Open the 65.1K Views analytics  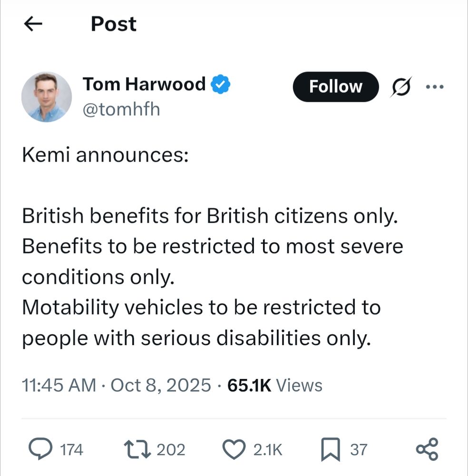275,385
